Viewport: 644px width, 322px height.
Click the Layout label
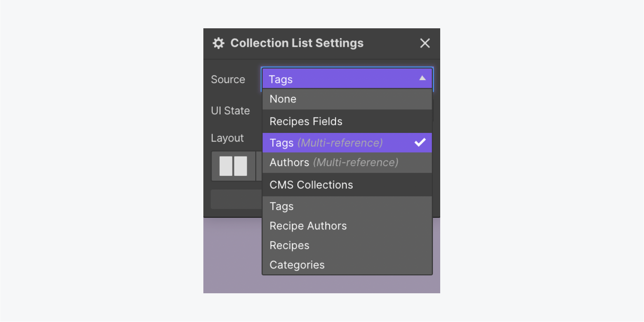tap(227, 138)
